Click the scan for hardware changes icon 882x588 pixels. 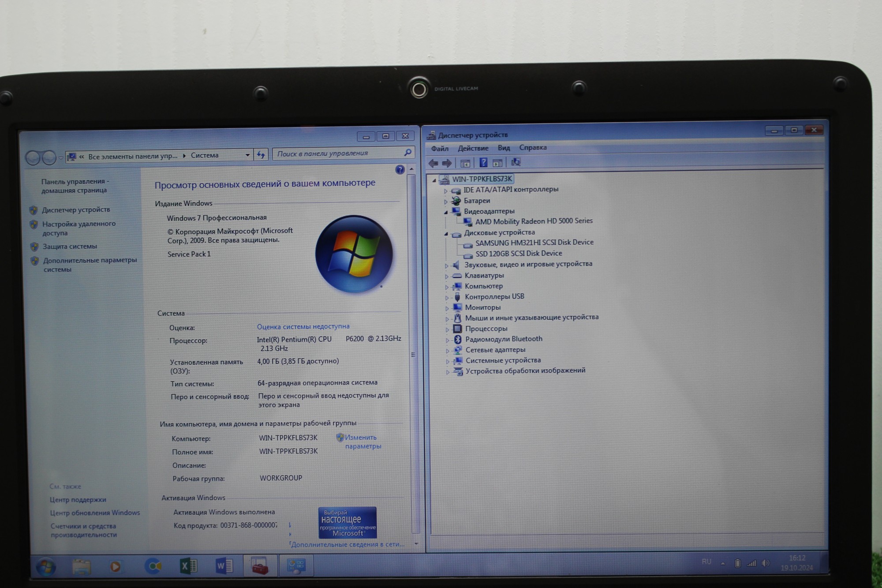(516, 162)
